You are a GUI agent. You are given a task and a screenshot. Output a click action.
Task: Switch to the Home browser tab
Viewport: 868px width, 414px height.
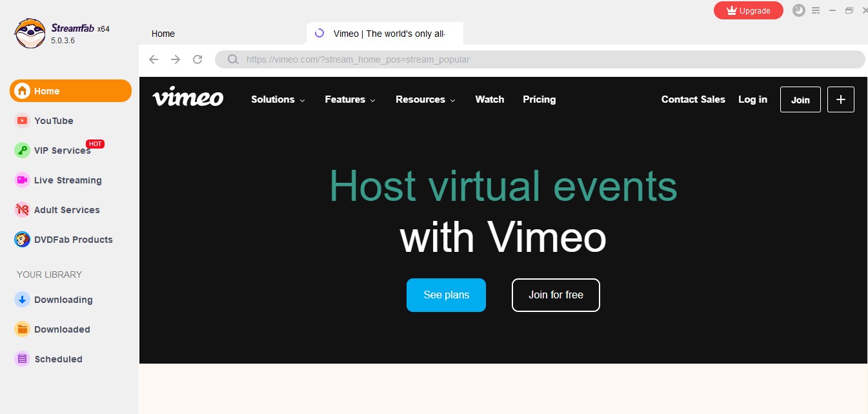click(x=163, y=34)
